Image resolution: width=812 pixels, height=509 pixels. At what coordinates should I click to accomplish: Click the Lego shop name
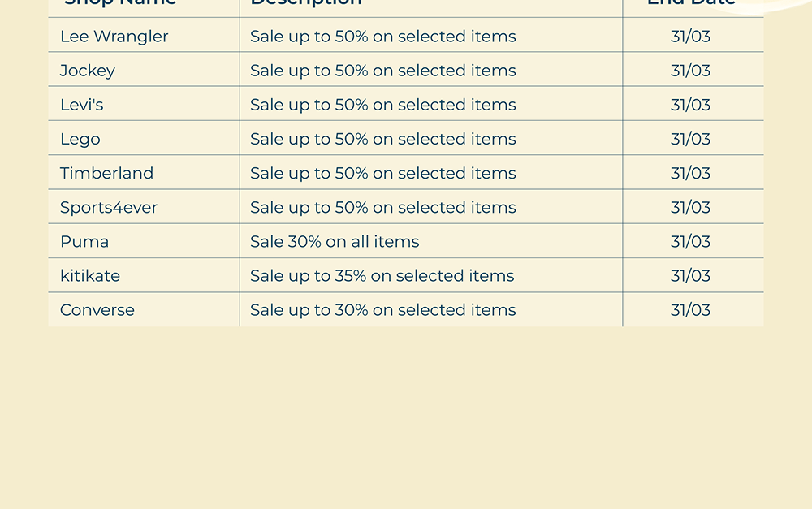click(x=80, y=139)
